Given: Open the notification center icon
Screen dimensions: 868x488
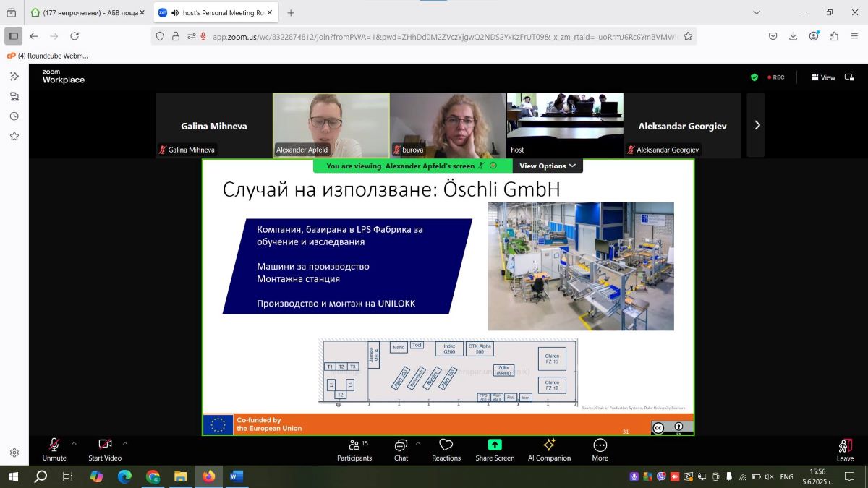Looking at the screenshot, I should [x=850, y=476].
